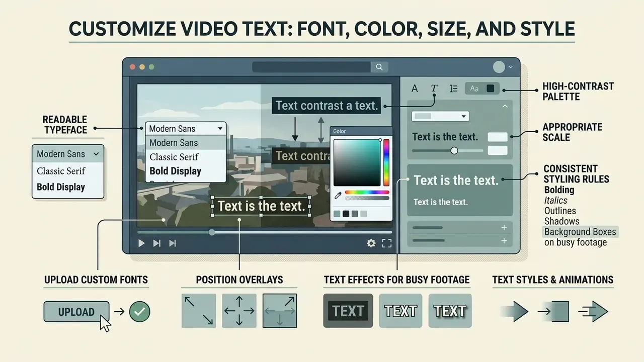This screenshot has height=362, width=644.
Task: Open the line spacing icon in the side panel
Action: click(x=453, y=88)
